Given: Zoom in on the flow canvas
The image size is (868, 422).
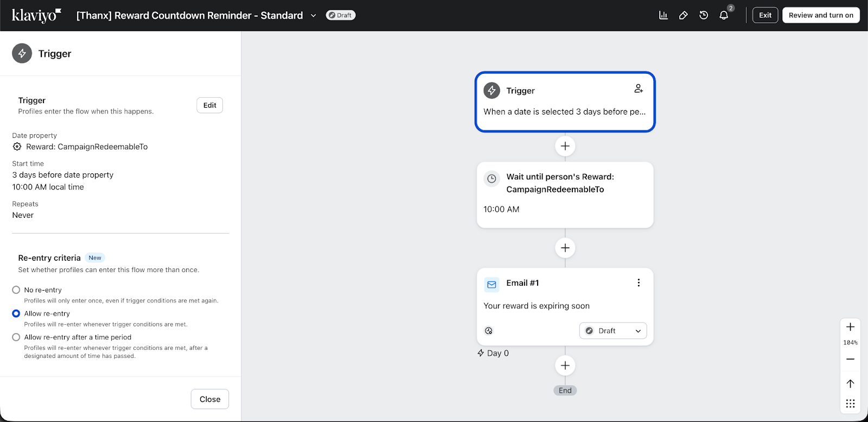Looking at the screenshot, I should [850, 327].
